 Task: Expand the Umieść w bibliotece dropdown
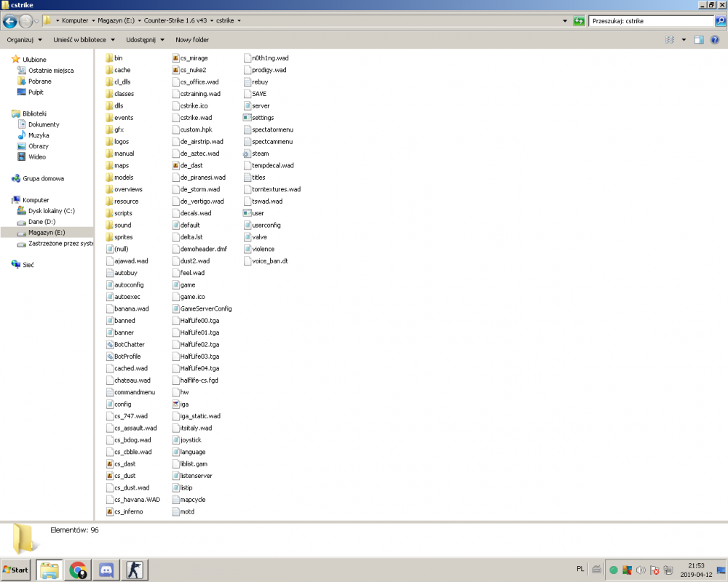click(x=84, y=39)
